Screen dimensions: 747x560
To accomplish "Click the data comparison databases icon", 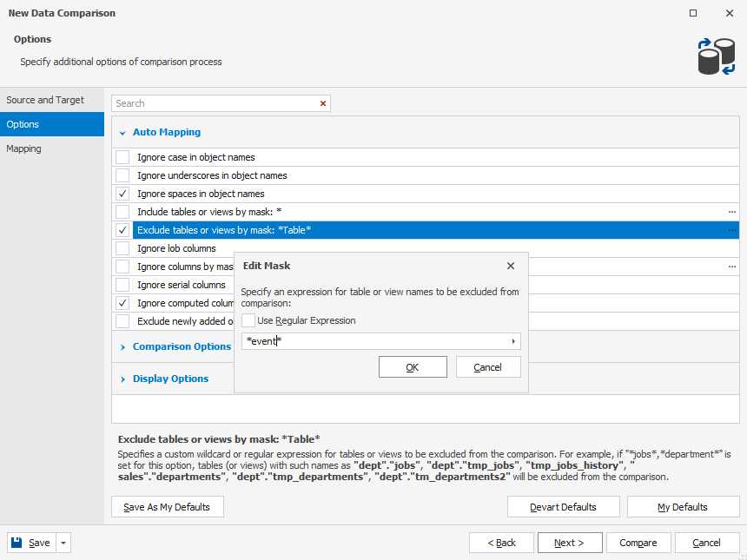I will point(716,56).
